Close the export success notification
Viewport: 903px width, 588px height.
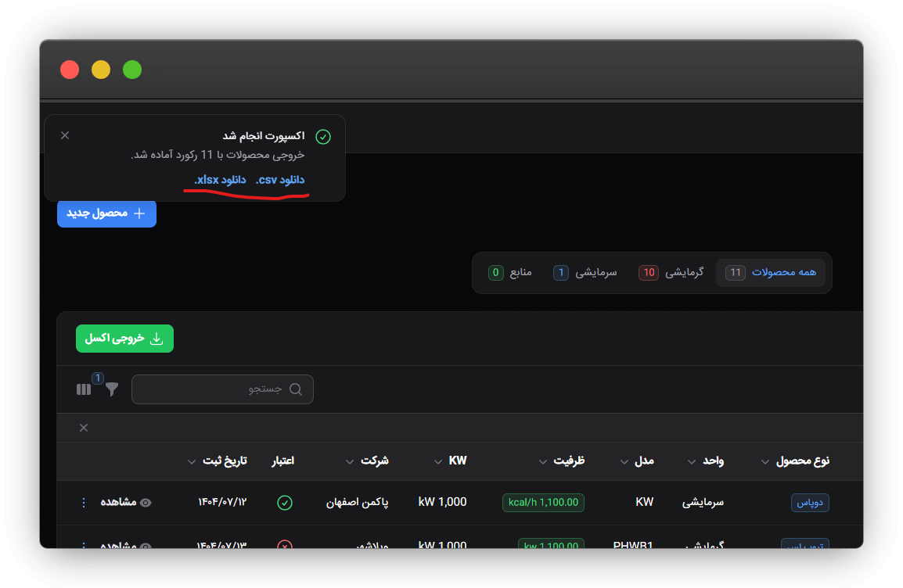pos(65,135)
